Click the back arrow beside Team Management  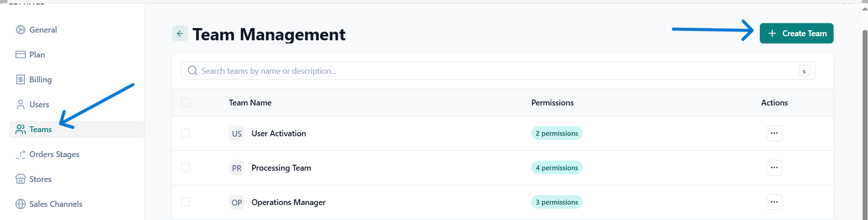180,33
